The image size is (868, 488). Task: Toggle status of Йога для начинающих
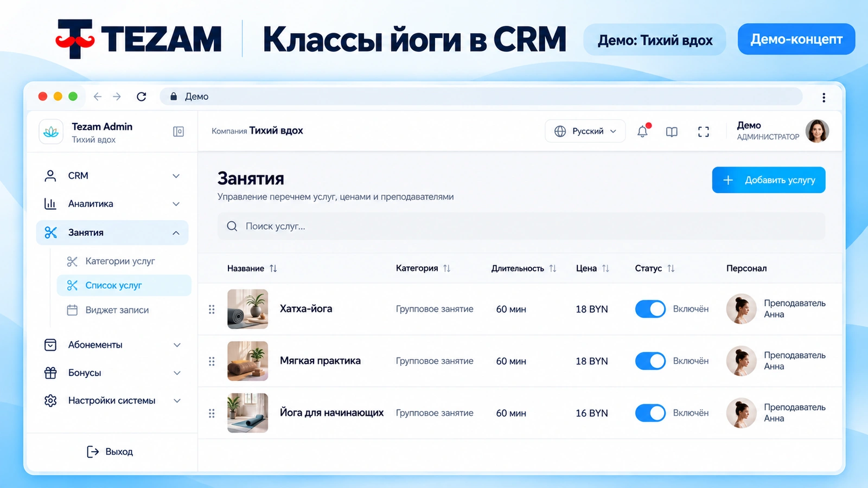[650, 413]
